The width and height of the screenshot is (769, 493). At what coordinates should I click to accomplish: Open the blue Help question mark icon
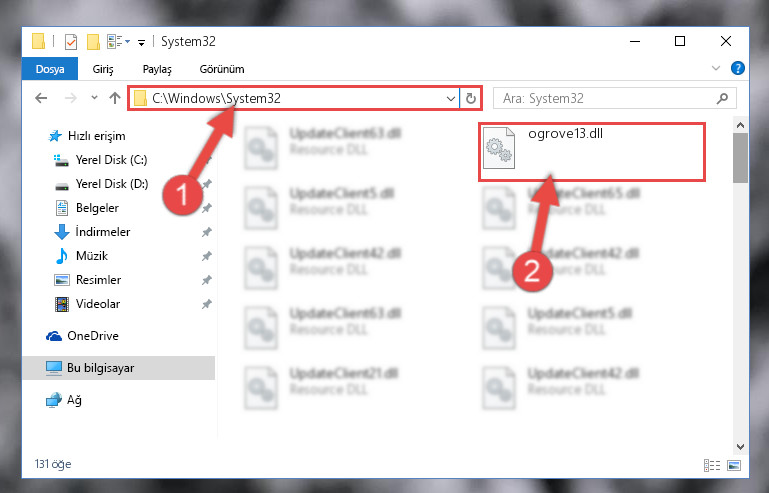[737, 68]
